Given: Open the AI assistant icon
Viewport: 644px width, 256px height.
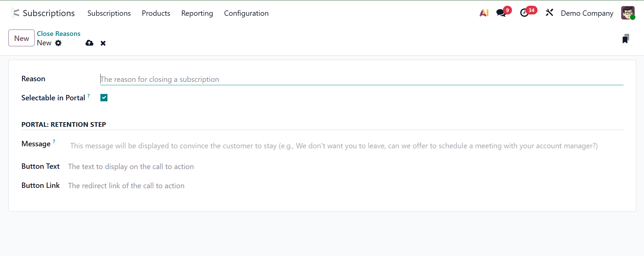Looking at the screenshot, I should click(x=484, y=13).
